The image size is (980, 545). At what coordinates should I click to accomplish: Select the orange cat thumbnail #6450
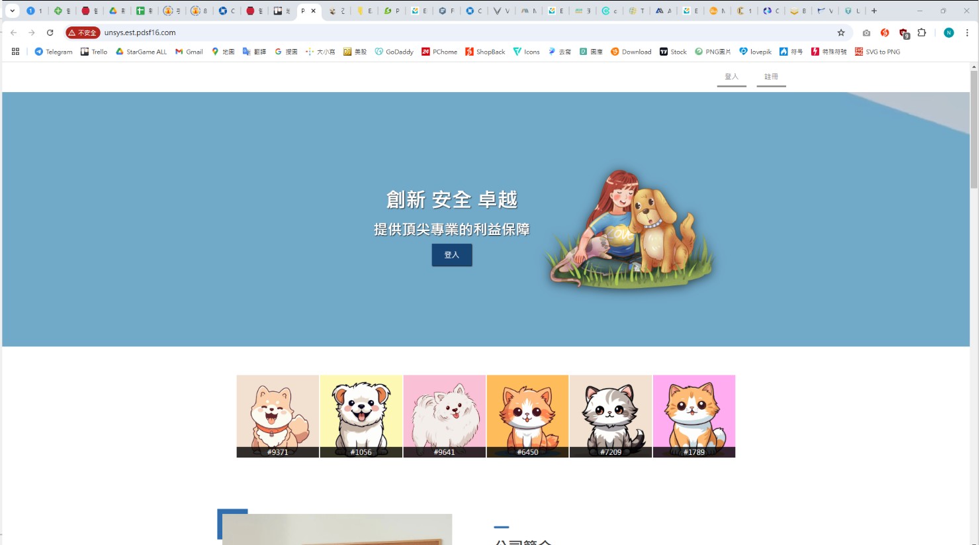pos(528,417)
